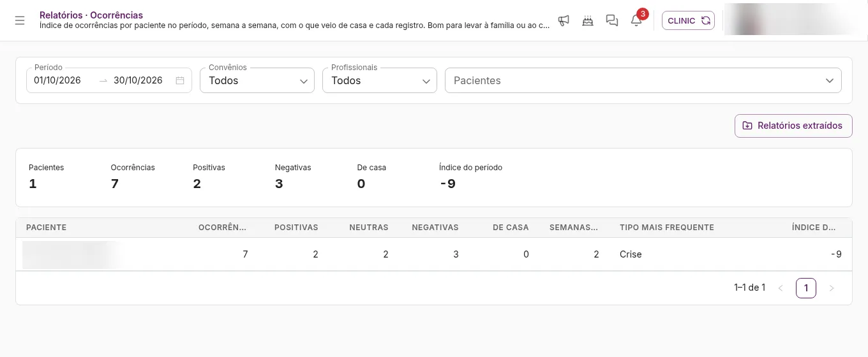The image size is (868, 357).
Task: Expand the Convênios dropdown
Action: pyautogui.click(x=257, y=80)
